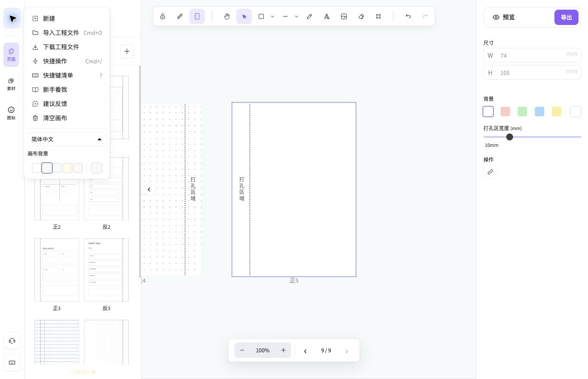Open the 图标 sidebar panel
The height and width of the screenshot is (379, 588).
click(x=11, y=113)
